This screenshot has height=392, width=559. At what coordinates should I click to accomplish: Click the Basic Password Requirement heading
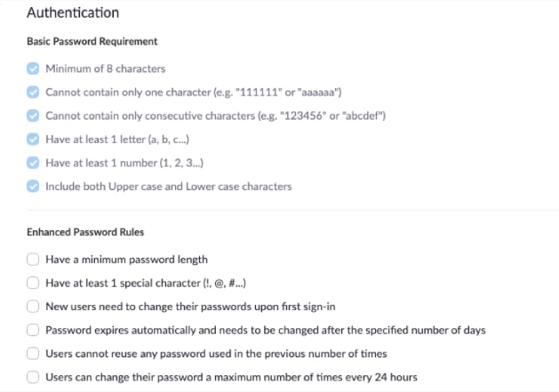coord(92,42)
